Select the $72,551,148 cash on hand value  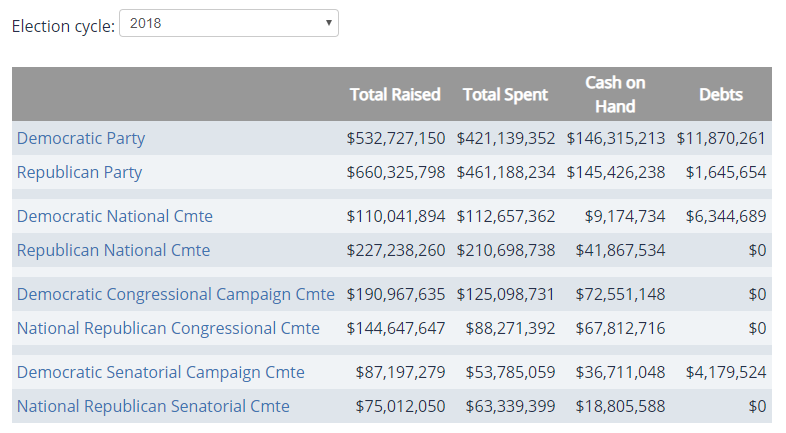[x=620, y=295]
